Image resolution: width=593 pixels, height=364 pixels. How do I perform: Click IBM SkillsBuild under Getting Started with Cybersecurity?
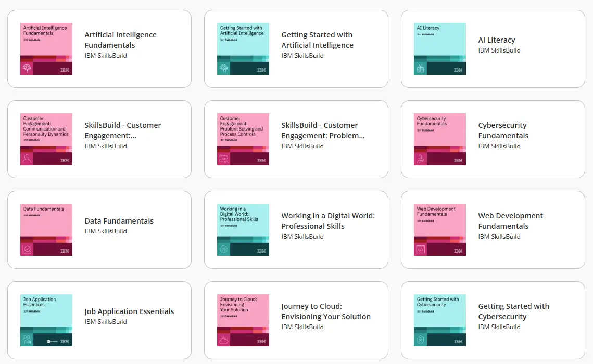click(x=499, y=327)
